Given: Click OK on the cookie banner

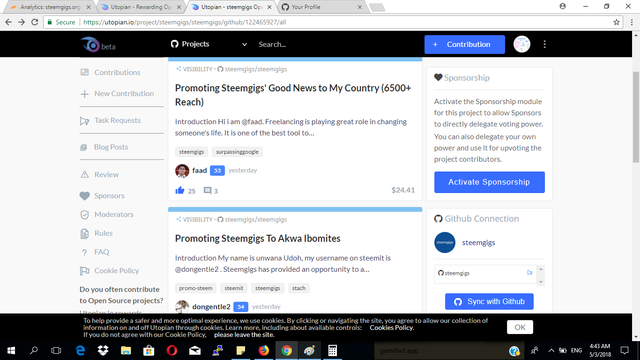Looking at the screenshot, I should pos(520,327).
